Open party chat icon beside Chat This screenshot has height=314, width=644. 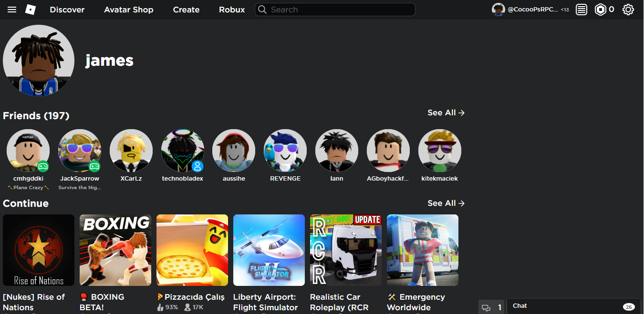tap(486, 308)
